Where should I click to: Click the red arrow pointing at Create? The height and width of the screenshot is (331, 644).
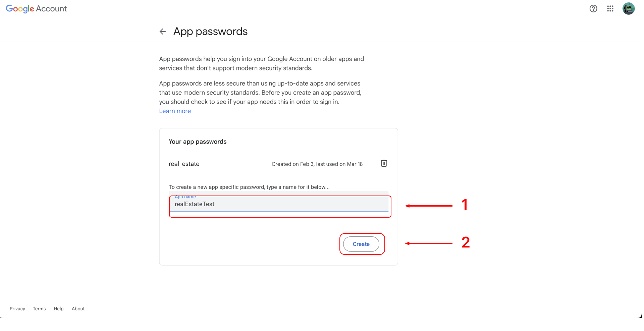429,243
